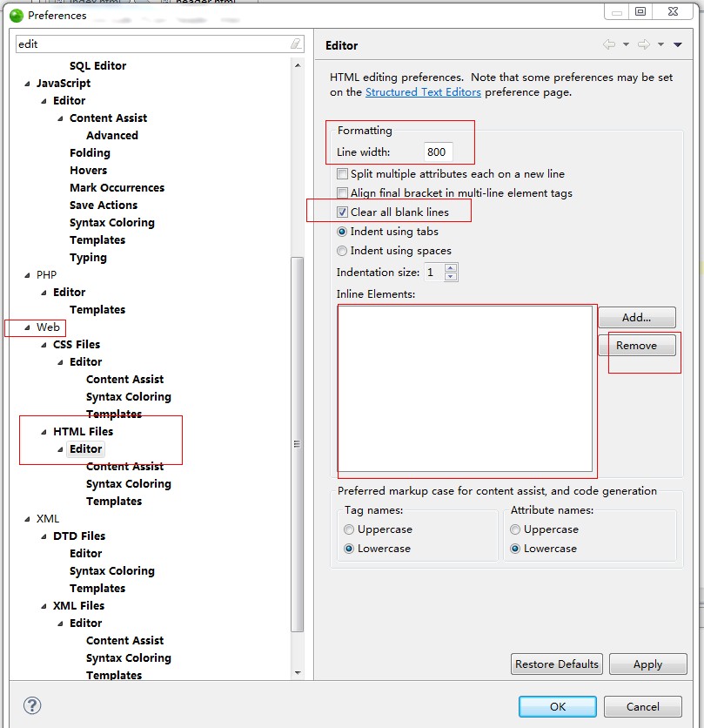The image size is (704, 728).
Task: Click inside the Line width field
Action: tap(438, 152)
